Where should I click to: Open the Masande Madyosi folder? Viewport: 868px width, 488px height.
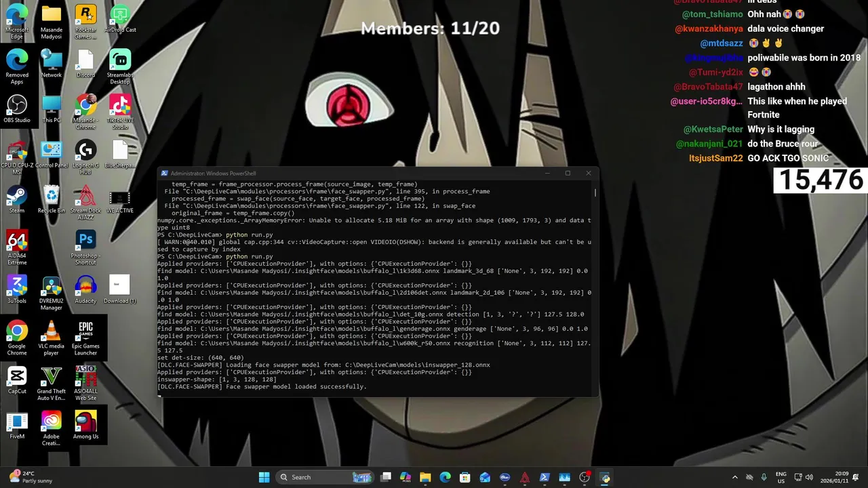pos(52,22)
